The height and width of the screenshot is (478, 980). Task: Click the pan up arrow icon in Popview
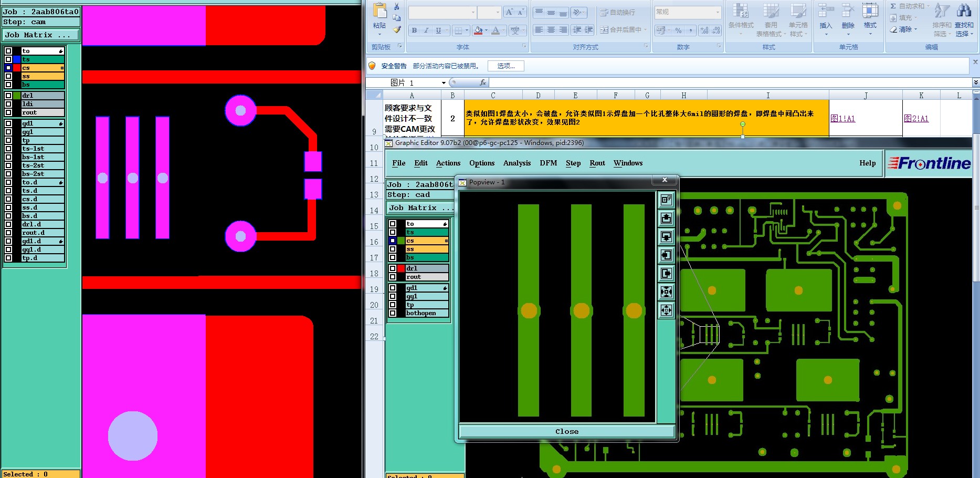click(666, 218)
